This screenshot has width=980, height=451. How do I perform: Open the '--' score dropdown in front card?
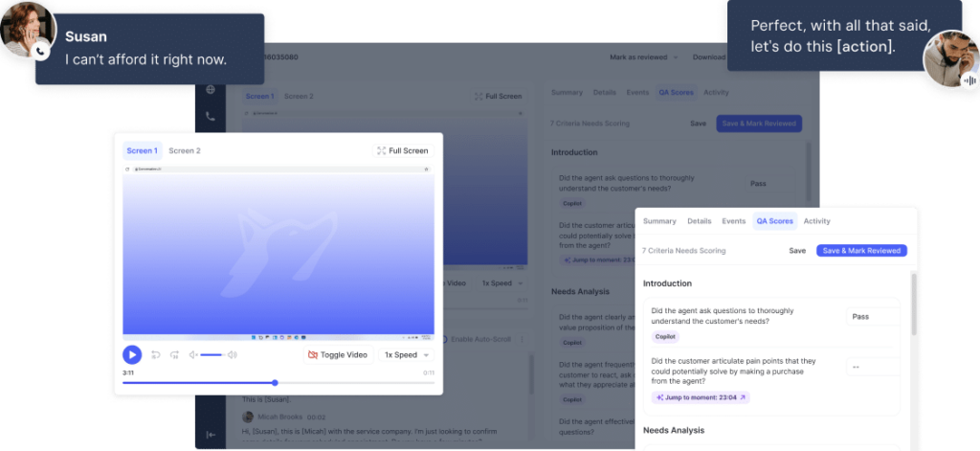873,367
